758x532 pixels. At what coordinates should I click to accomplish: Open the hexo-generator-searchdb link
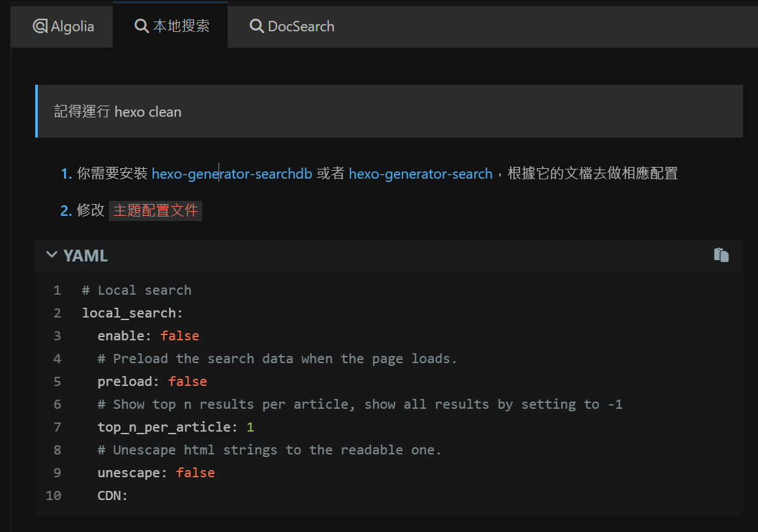[232, 173]
